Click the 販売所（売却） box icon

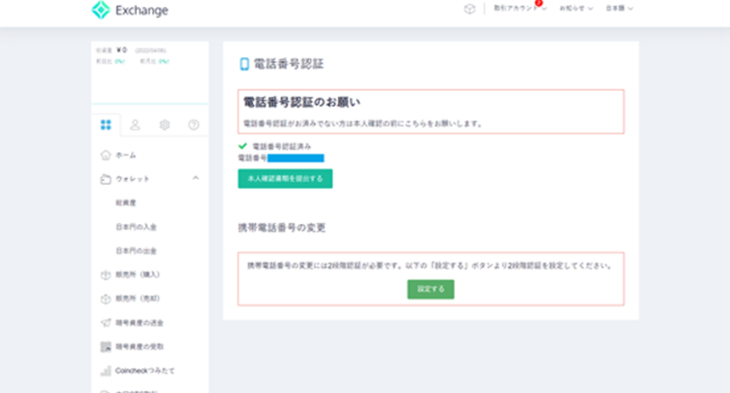pyautogui.click(x=106, y=298)
